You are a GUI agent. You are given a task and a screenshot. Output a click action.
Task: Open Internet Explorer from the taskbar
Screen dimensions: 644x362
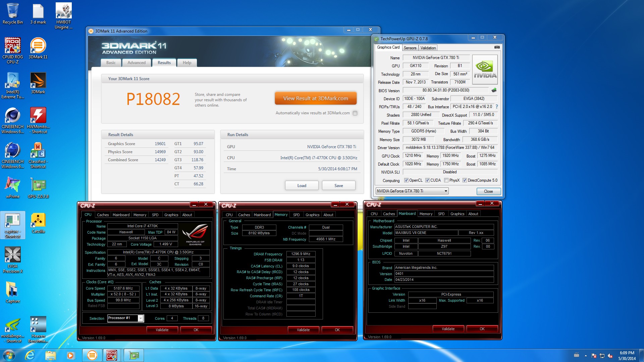coord(30,355)
